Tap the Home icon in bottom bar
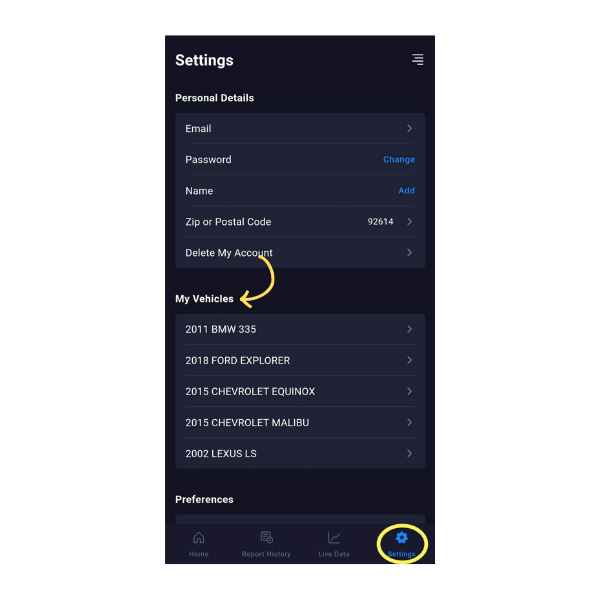This screenshot has height=600, width=600. [x=199, y=538]
